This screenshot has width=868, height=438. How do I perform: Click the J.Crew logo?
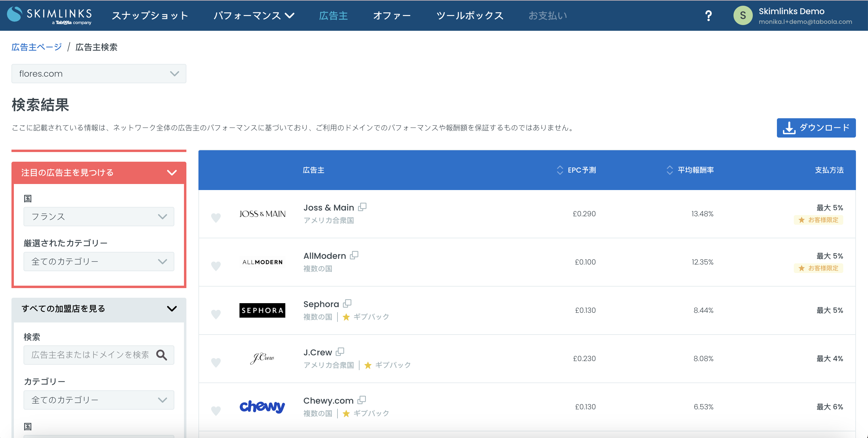(x=262, y=358)
